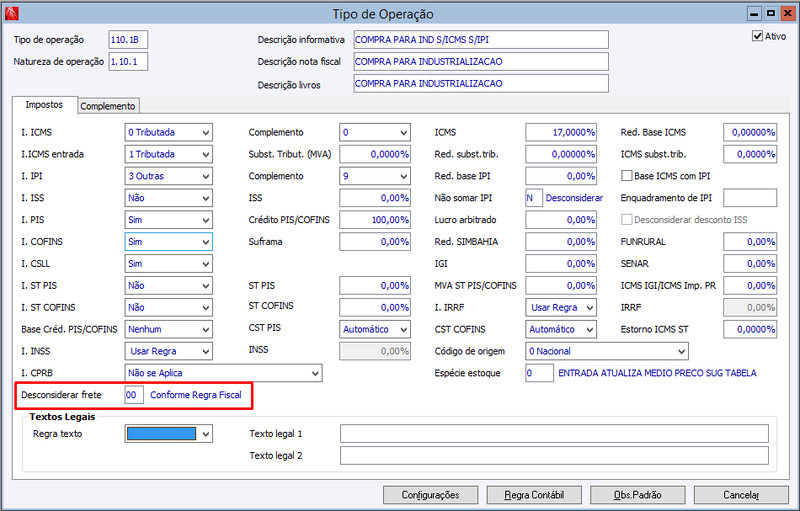The width and height of the screenshot is (800, 511).
Task: Click the Desconsiderar frete code field
Action: point(134,395)
